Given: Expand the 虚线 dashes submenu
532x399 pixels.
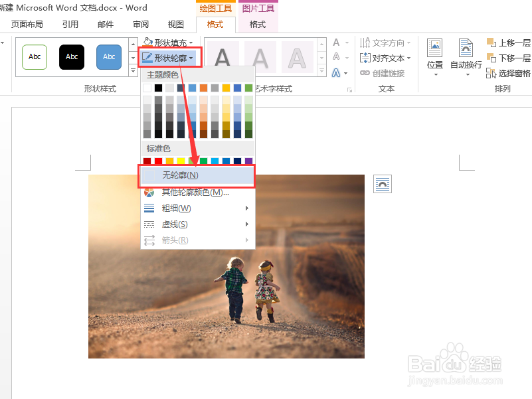Looking at the screenshot, I should [175, 224].
